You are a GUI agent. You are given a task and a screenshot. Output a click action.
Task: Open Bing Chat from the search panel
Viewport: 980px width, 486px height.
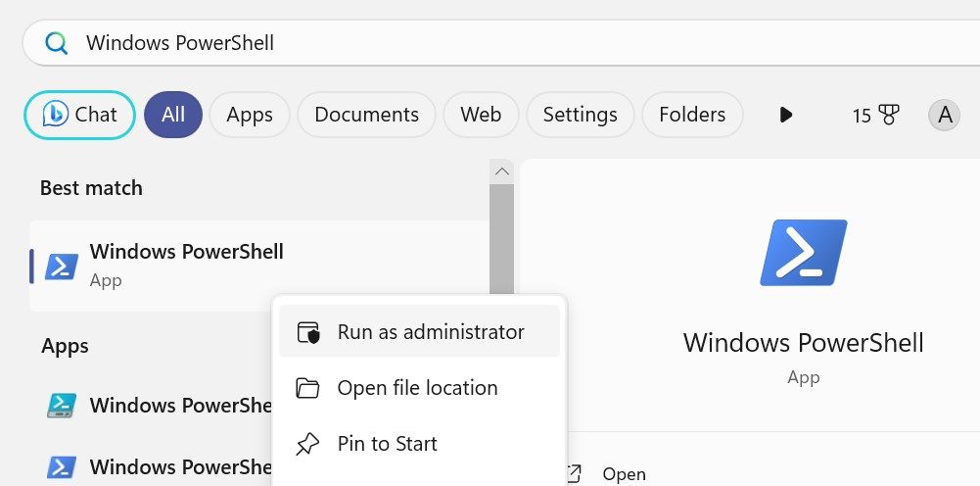[79, 115]
